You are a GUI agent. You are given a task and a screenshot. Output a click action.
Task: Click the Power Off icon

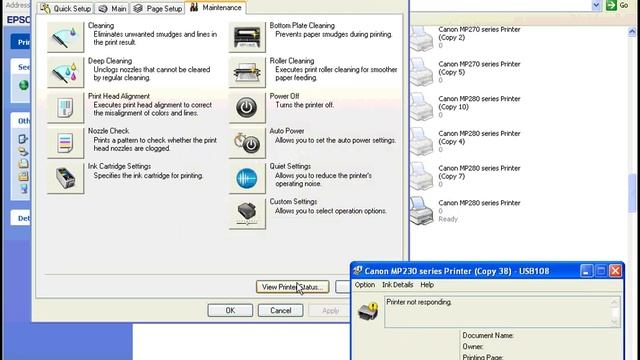click(247, 108)
